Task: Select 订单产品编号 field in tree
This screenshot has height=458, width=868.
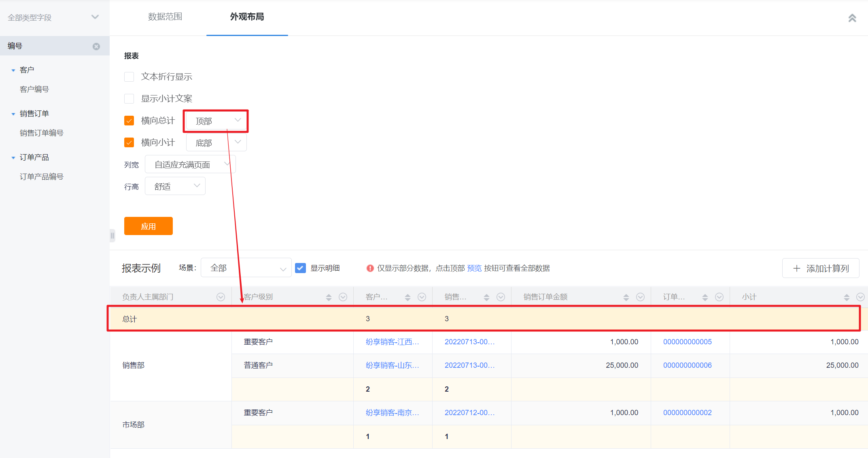Action: 42,177
